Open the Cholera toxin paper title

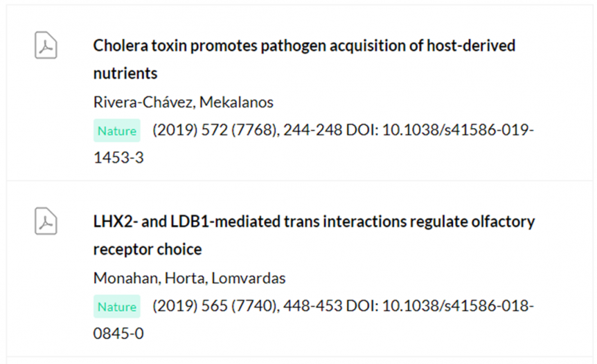point(304,46)
